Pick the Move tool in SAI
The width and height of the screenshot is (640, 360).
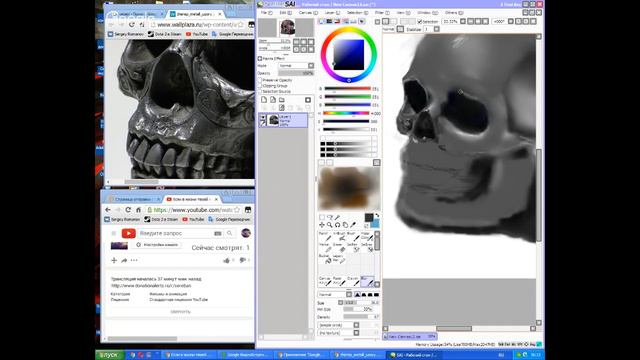pyautogui.click(x=322, y=225)
